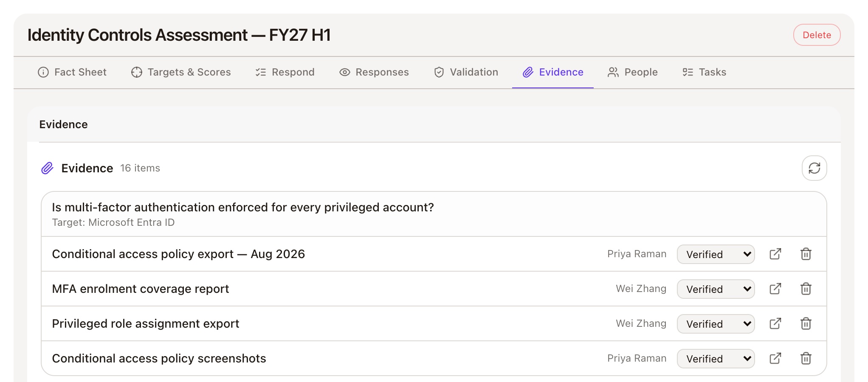Open the Tasks tab
This screenshot has height=382, width=868.
coord(705,72)
